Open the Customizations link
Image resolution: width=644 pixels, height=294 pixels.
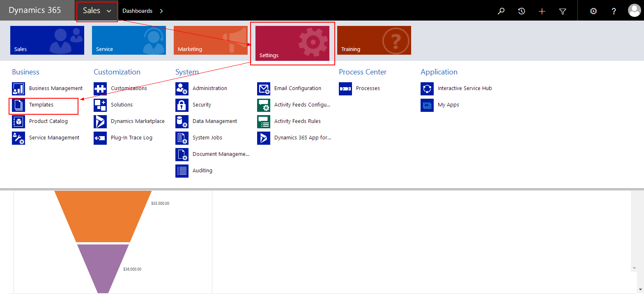point(129,88)
